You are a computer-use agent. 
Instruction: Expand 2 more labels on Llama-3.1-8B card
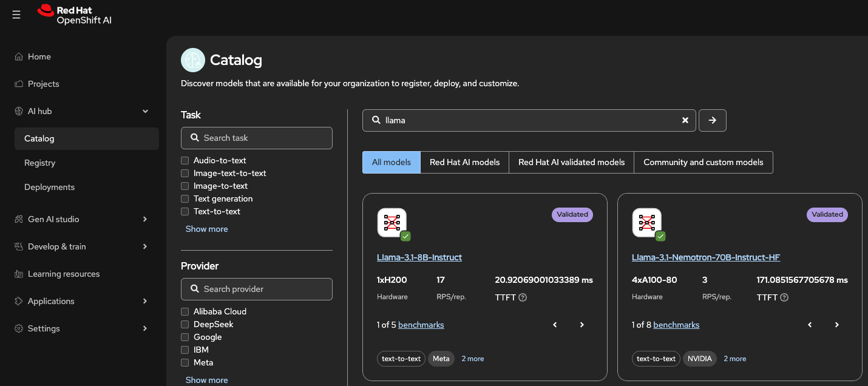pyautogui.click(x=473, y=359)
